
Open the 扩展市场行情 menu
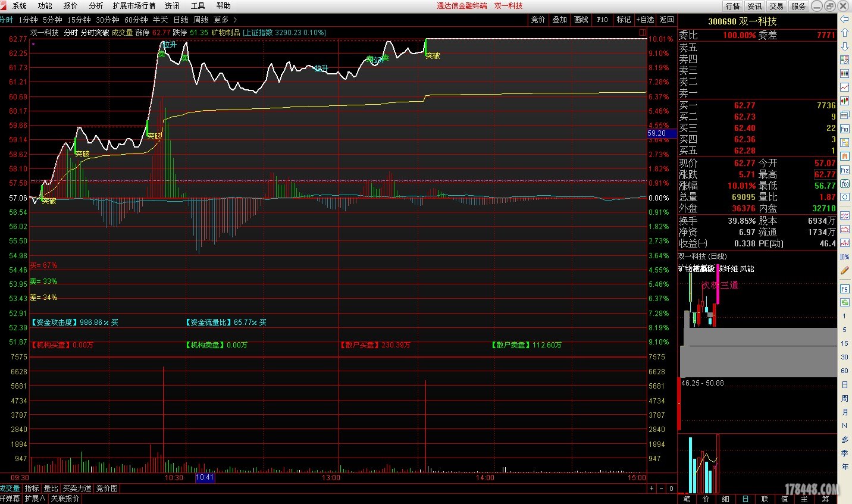coord(134,5)
